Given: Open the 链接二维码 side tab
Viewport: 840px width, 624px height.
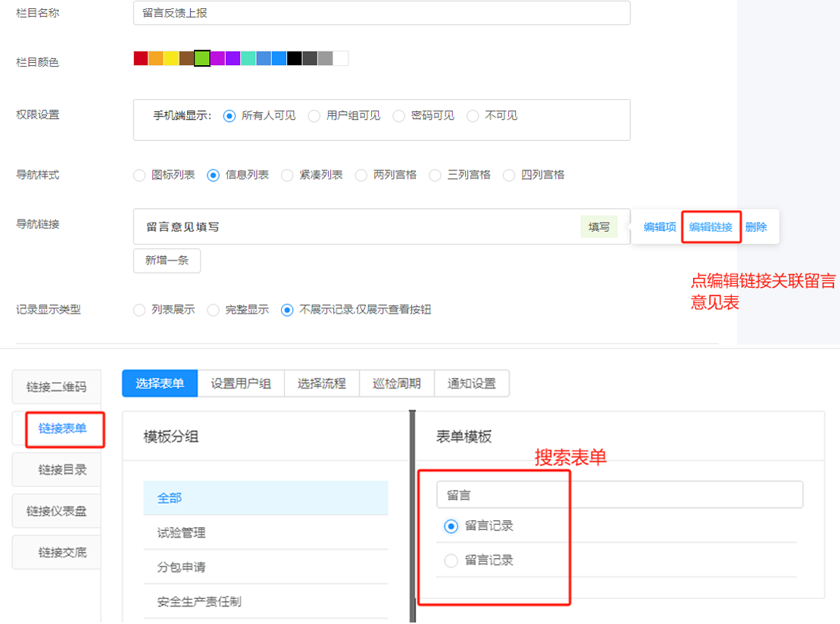Looking at the screenshot, I should 57,387.
